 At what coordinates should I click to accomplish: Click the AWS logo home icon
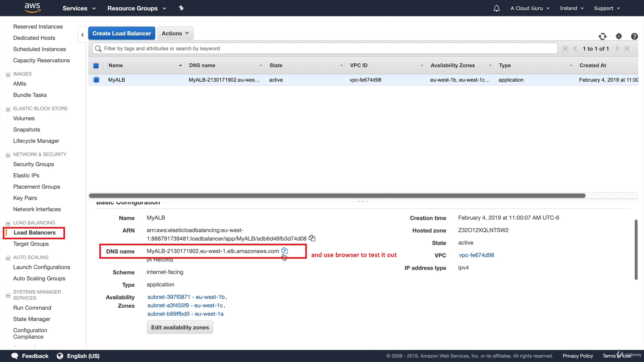(x=33, y=8)
